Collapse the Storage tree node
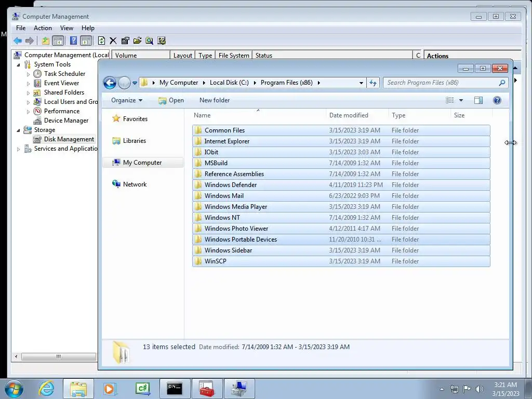Viewport: 532px width, 399px height. click(x=18, y=130)
